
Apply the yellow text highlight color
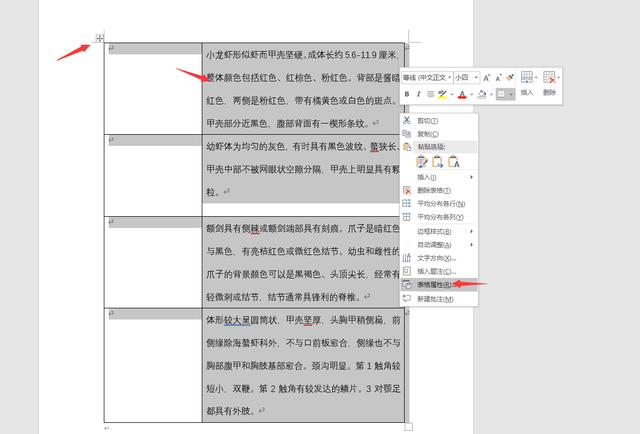point(442,95)
